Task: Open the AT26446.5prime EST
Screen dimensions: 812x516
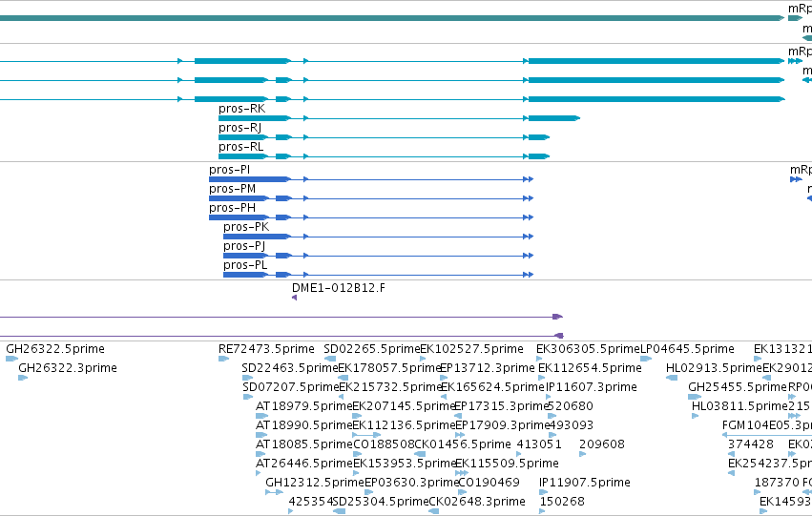Action: click(304, 464)
